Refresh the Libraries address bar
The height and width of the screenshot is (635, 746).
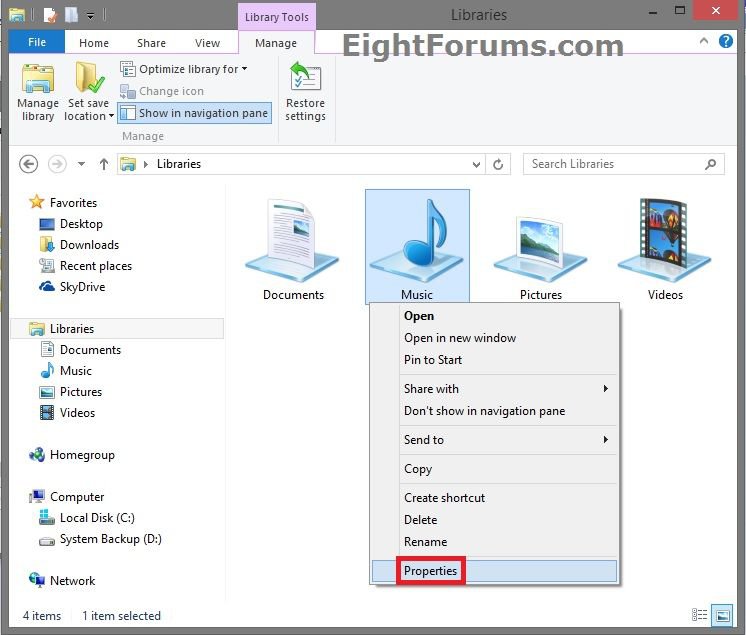499,164
